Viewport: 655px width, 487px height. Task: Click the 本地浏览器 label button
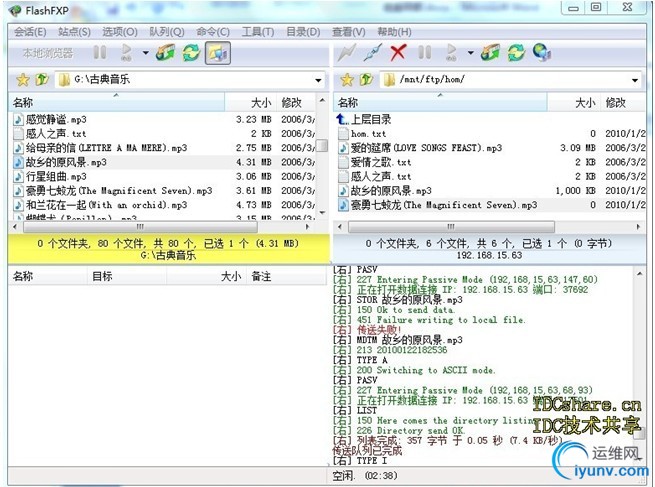48,53
